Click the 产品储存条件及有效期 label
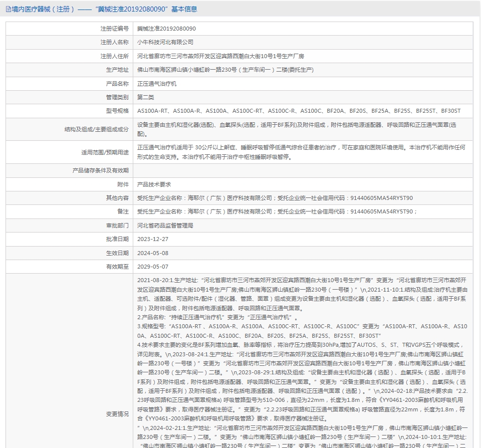The width and height of the screenshot is (481, 448). click(x=100, y=170)
